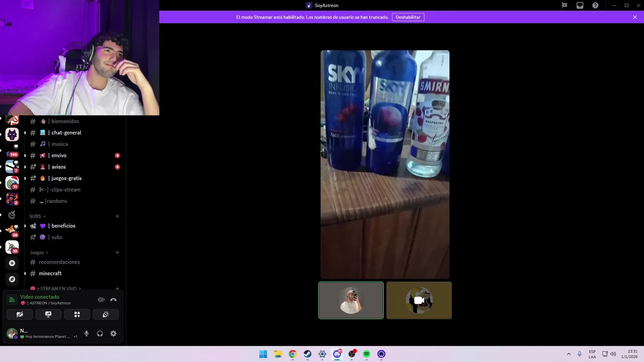Open ESP LAA language switcher
Screen dimensions: 644x362
[592, 354]
